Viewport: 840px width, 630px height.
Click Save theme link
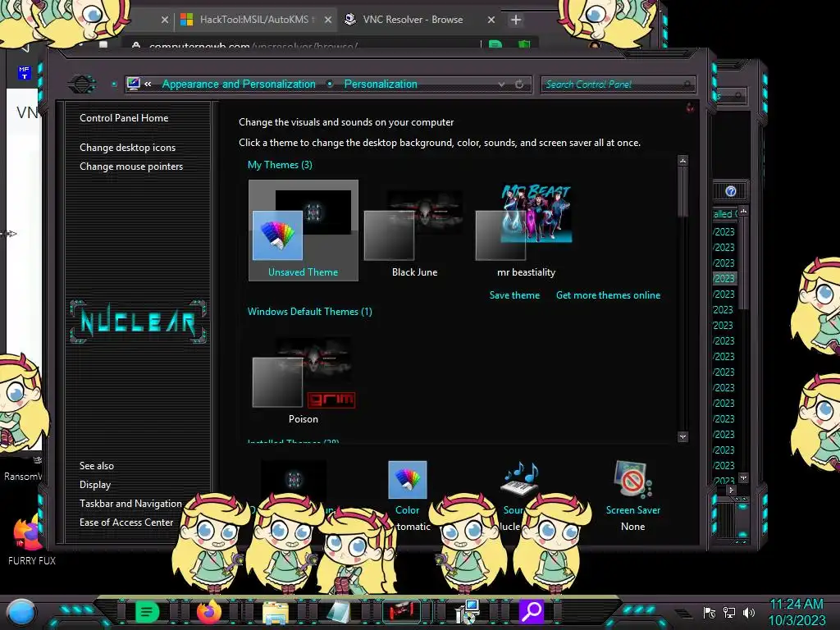[x=514, y=295]
